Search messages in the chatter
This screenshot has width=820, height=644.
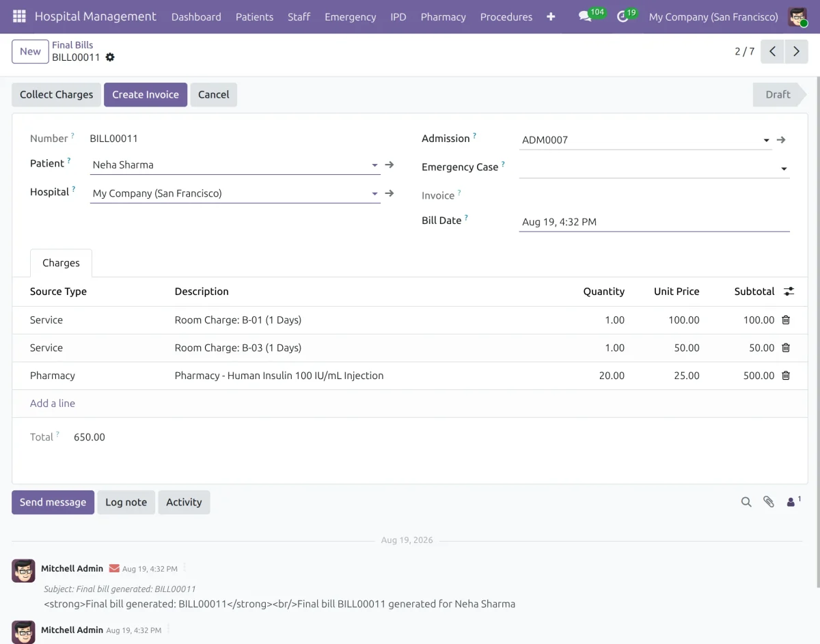(x=746, y=502)
